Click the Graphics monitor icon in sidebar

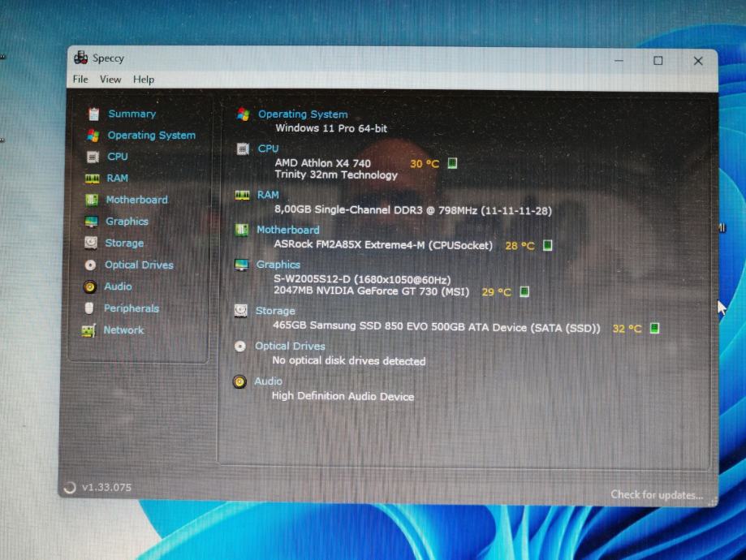click(x=91, y=222)
